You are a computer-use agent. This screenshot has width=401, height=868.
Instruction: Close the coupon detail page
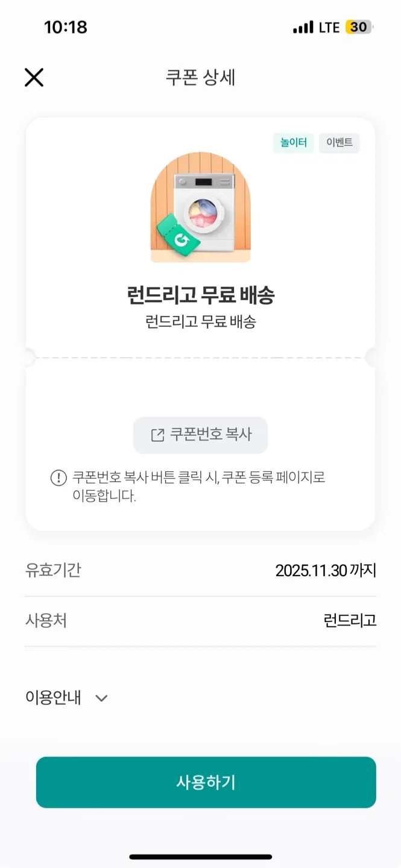tap(34, 77)
